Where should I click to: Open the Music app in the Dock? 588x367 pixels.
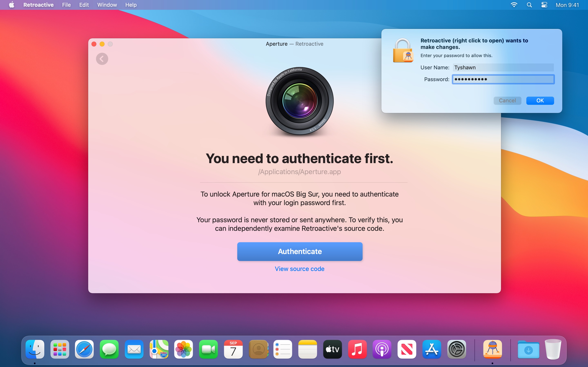[x=357, y=349]
